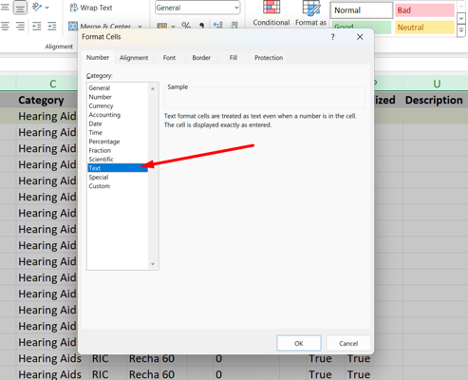
Task: Open Format as Table in ribbon
Action: tap(311, 14)
